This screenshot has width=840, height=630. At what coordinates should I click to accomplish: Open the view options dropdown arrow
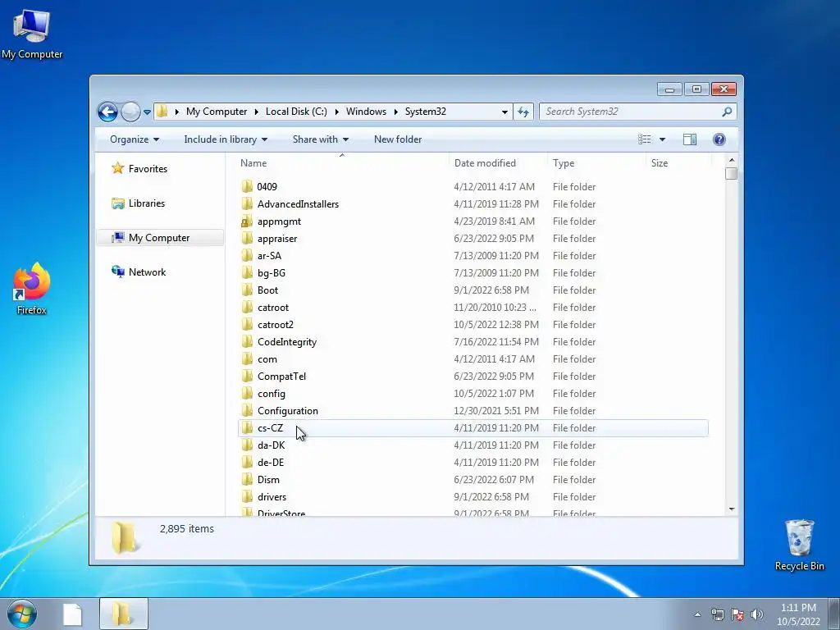[662, 139]
